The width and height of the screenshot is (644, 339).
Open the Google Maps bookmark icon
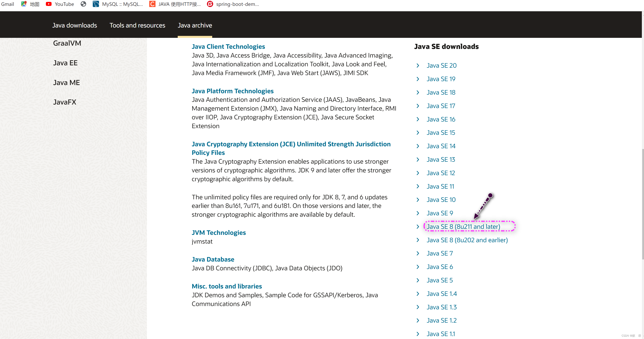(x=24, y=4)
